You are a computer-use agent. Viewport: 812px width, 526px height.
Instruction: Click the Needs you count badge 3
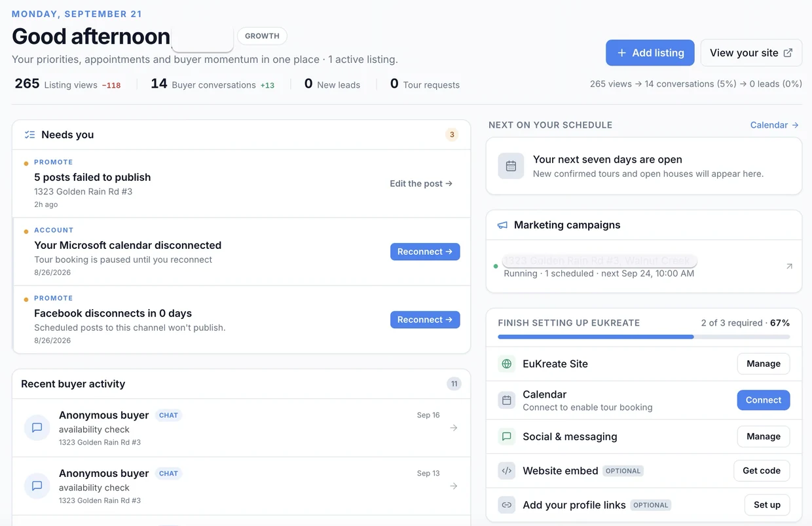[x=452, y=134]
